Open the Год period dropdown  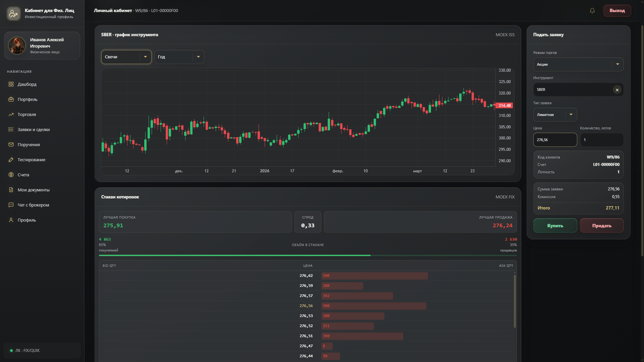(179, 57)
